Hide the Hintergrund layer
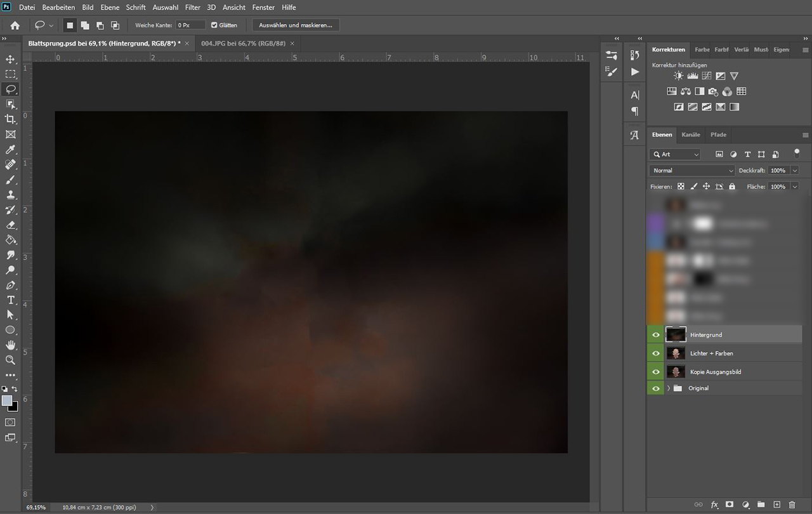 click(x=656, y=335)
